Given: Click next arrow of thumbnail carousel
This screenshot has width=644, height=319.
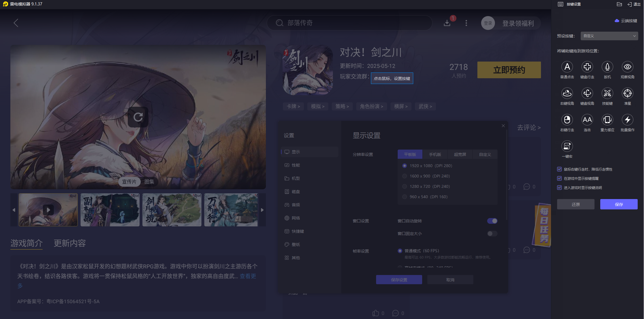Looking at the screenshot, I should coord(262,210).
